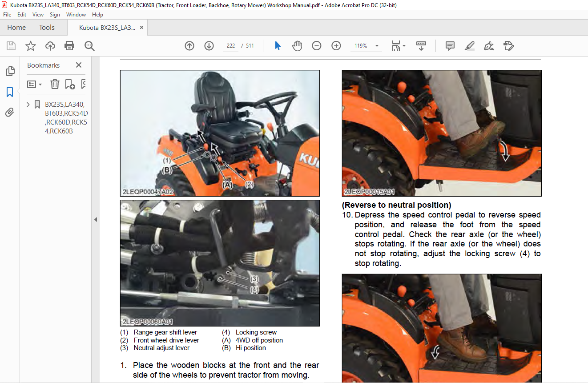Toggle the scrolling read mode icon
The image size is (588, 383).
pos(421,46)
